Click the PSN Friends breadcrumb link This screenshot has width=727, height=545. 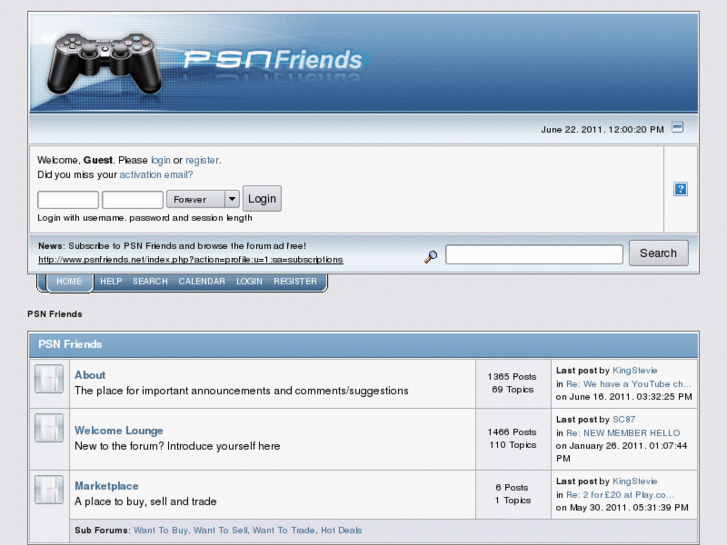(x=55, y=314)
